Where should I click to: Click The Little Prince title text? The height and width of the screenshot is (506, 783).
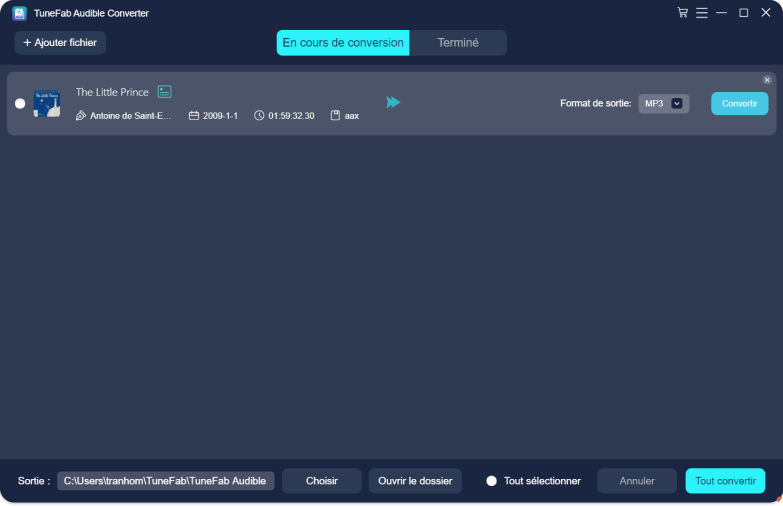pyautogui.click(x=112, y=92)
